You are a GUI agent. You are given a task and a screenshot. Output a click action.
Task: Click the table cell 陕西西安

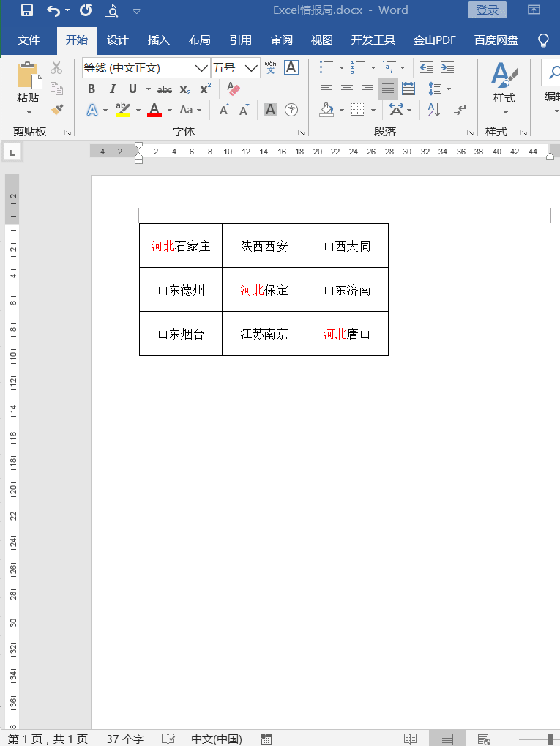[x=264, y=246]
